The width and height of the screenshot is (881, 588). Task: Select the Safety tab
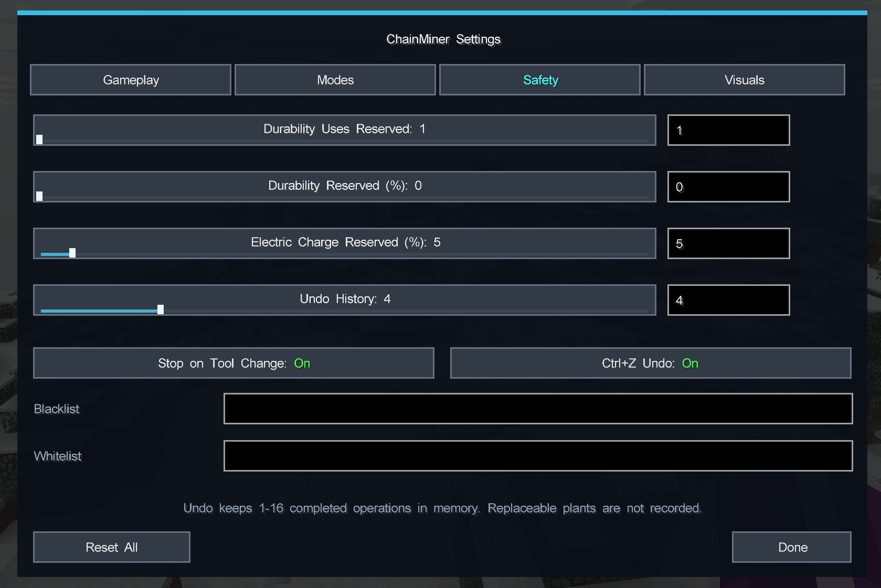click(540, 80)
